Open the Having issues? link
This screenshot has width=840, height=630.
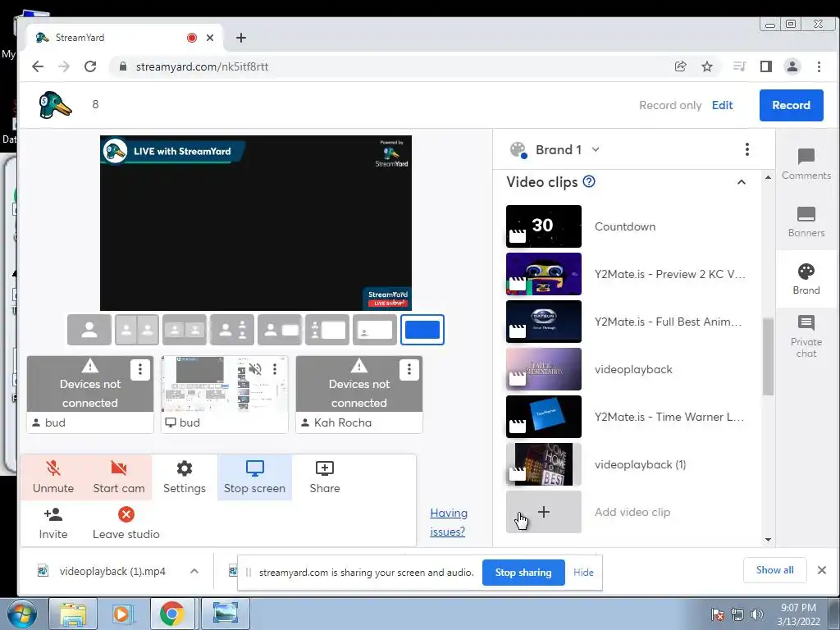[x=449, y=523]
